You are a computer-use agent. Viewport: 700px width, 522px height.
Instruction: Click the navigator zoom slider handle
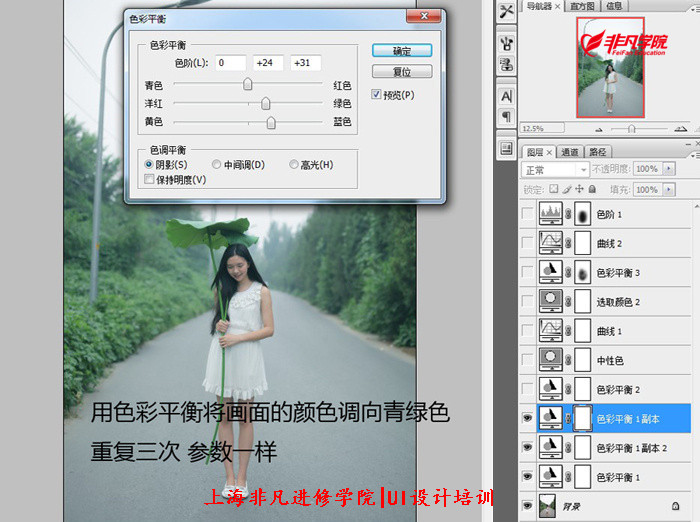(x=631, y=129)
